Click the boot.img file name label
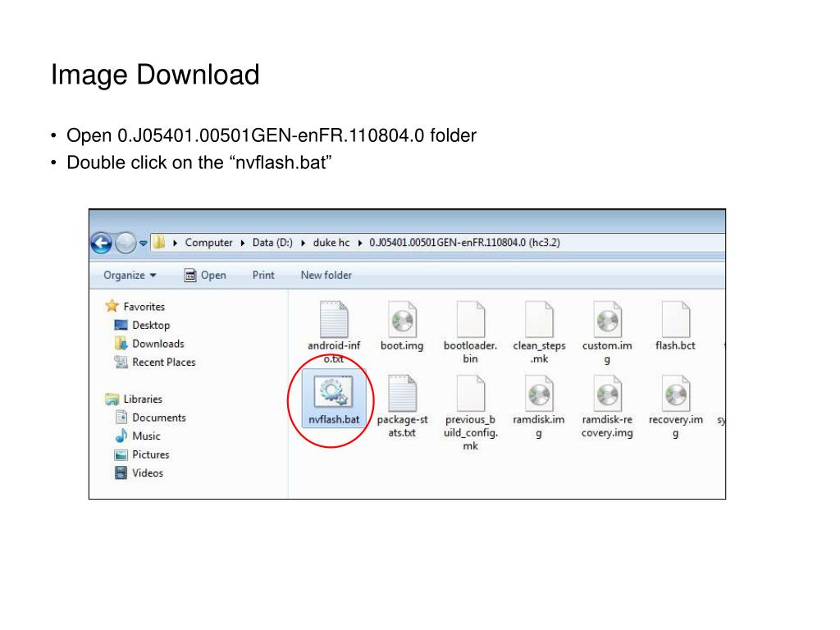Image resolution: width=840 pixels, height=630 pixels. click(402, 345)
